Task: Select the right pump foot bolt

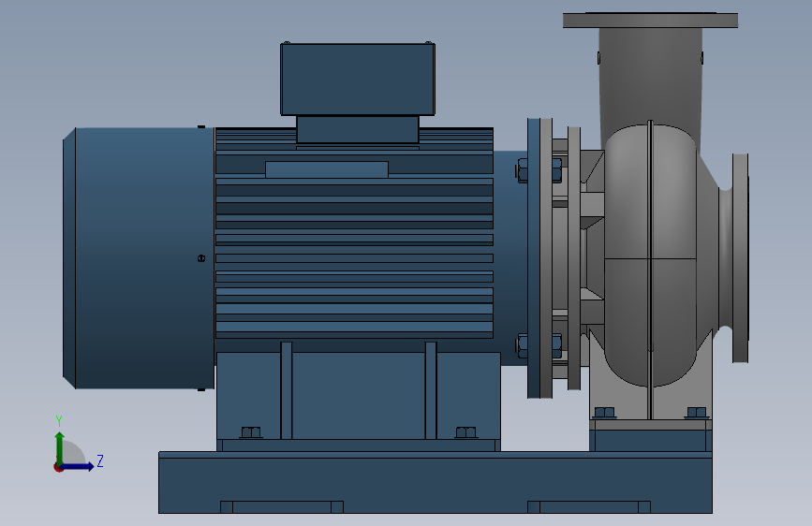Action: click(x=697, y=413)
